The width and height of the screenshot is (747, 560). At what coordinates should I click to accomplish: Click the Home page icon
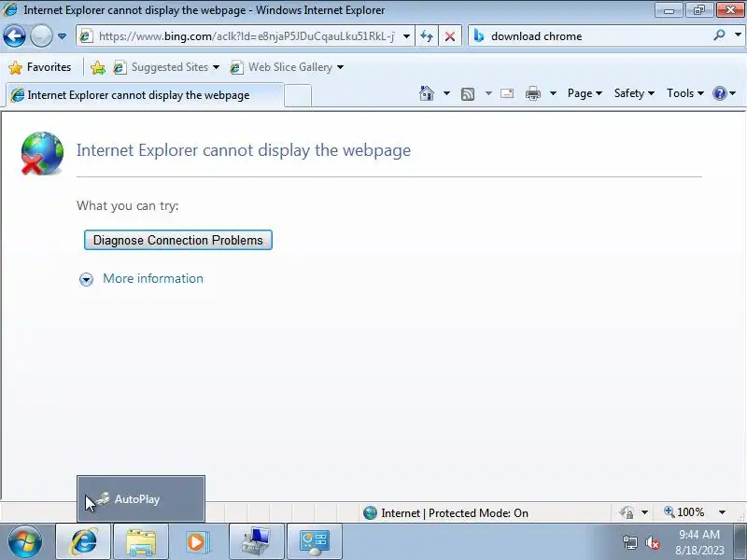(x=427, y=93)
